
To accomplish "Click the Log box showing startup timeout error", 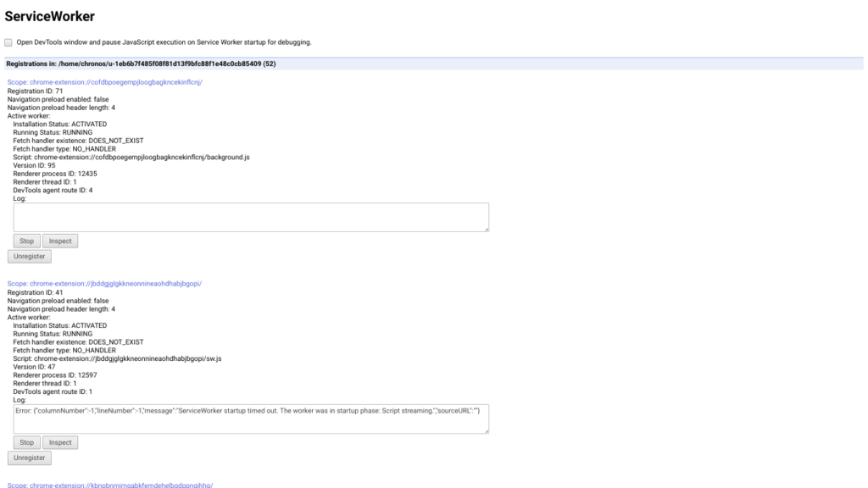I will [x=250, y=419].
